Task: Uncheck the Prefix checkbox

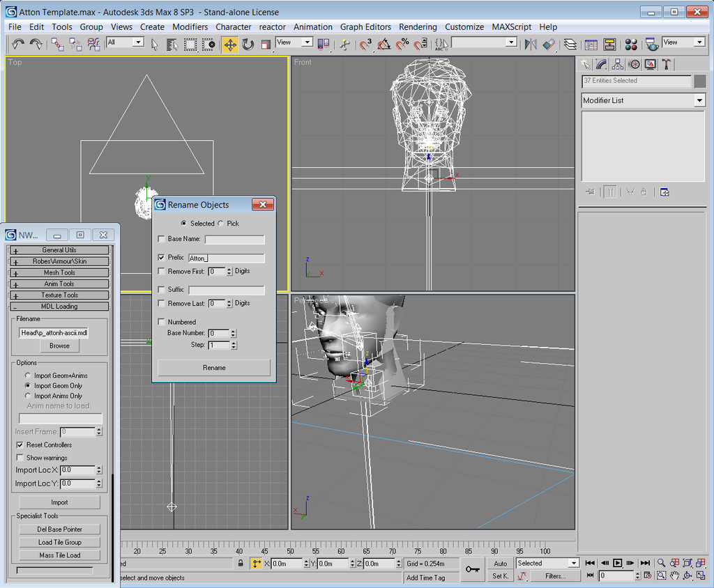Action: [x=161, y=258]
